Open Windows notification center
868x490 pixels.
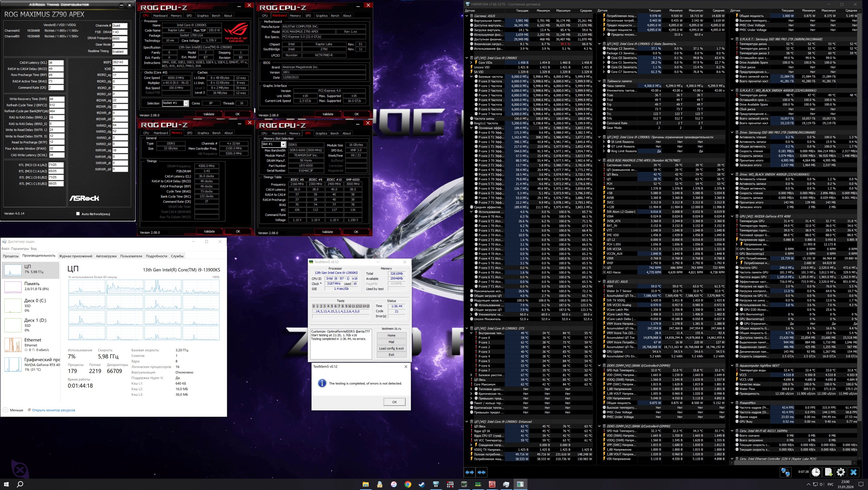(x=861, y=484)
